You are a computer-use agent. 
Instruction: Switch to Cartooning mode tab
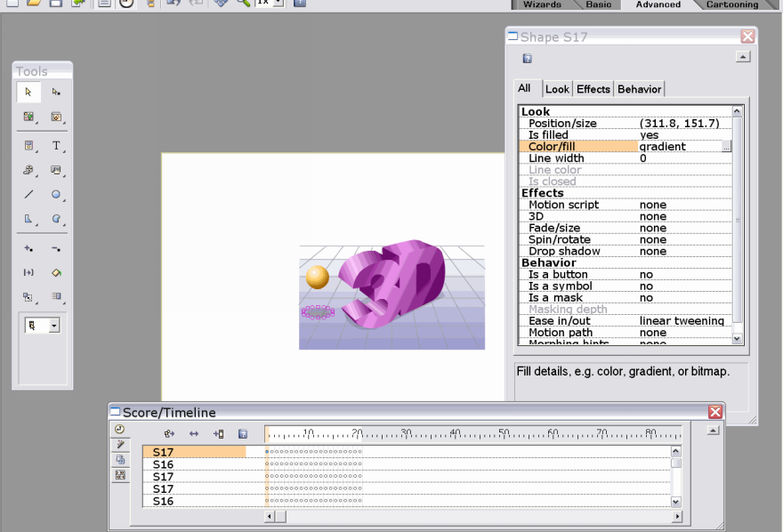pos(731,4)
